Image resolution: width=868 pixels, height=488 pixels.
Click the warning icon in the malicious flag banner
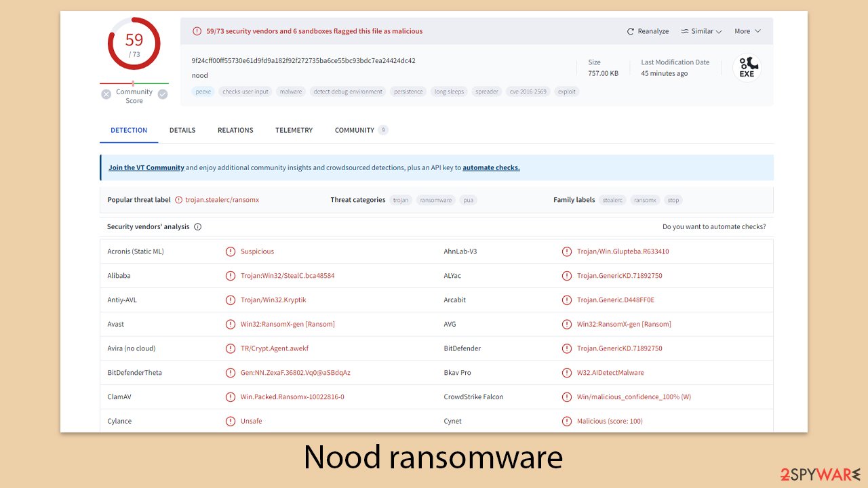[197, 30]
